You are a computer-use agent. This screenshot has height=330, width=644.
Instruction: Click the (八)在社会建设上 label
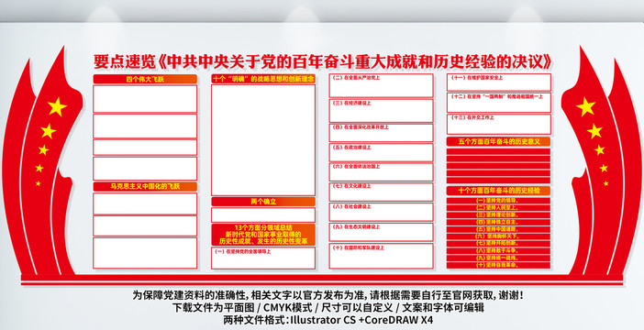coord(351,206)
